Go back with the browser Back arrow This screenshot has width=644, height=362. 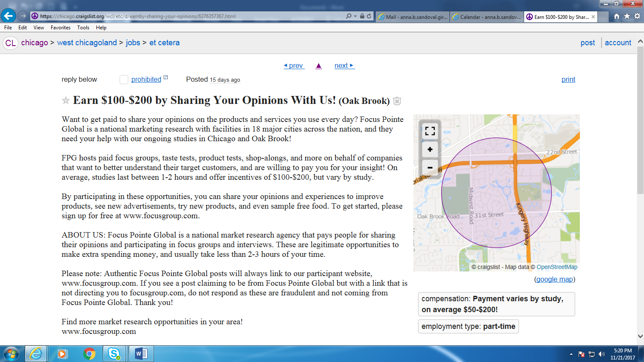(x=8, y=16)
